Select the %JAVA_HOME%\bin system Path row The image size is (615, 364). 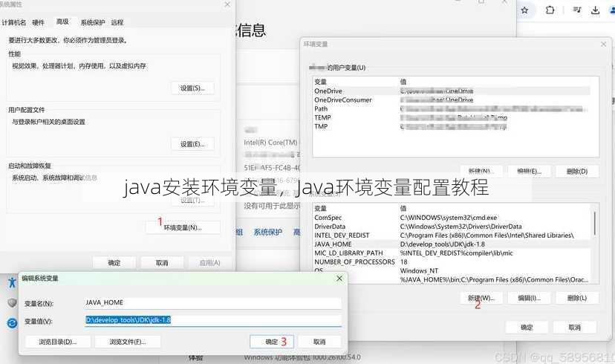[x=452, y=279]
